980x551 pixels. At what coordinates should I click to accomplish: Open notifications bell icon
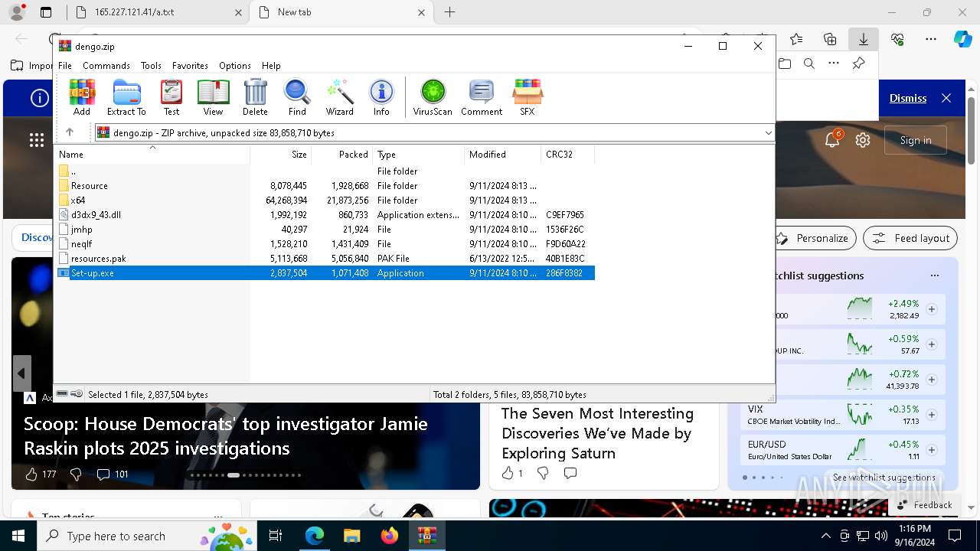[x=832, y=139]
